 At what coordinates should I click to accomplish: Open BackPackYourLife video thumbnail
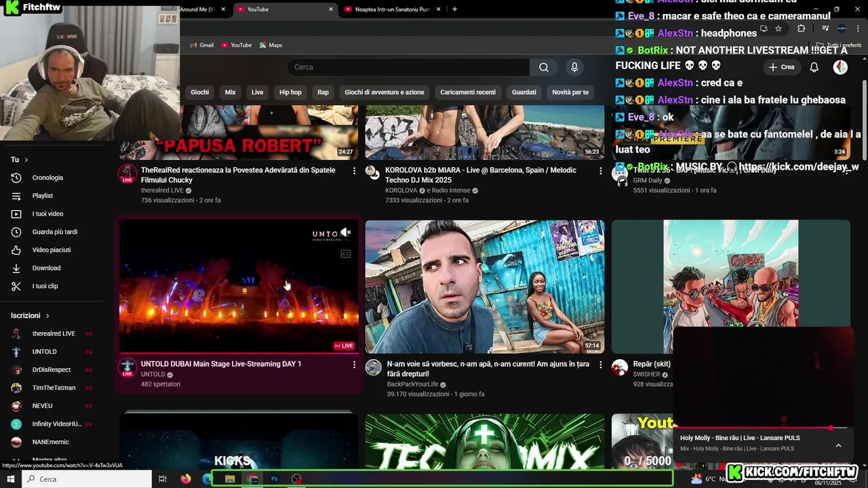[x=484, y=286]
